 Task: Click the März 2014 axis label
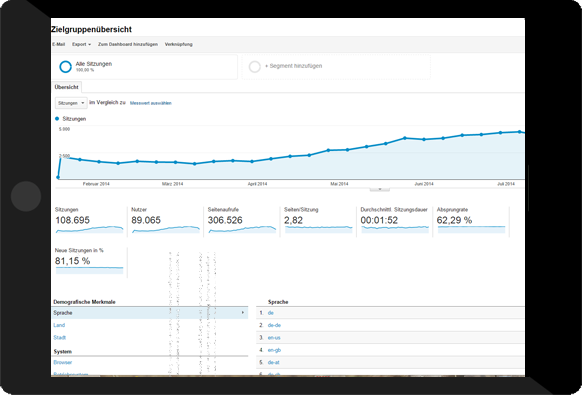coord(172,184)
